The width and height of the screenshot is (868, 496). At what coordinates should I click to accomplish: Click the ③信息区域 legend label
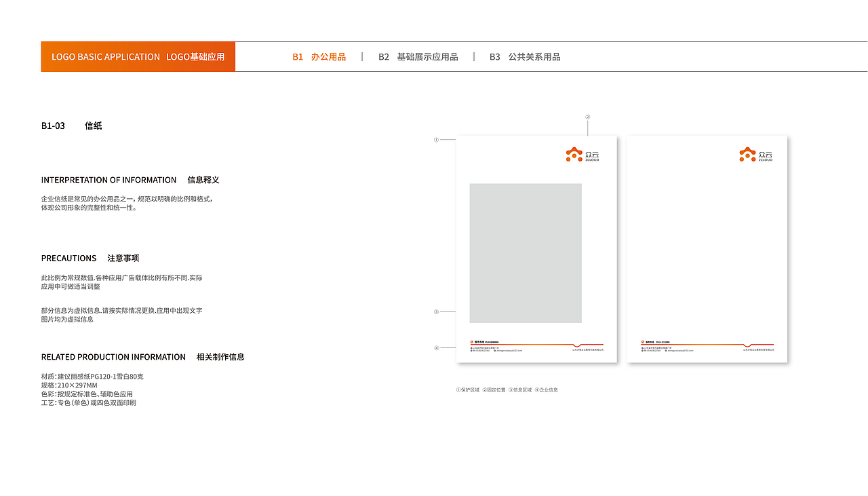pyautogui.click(x=520, y=390)
